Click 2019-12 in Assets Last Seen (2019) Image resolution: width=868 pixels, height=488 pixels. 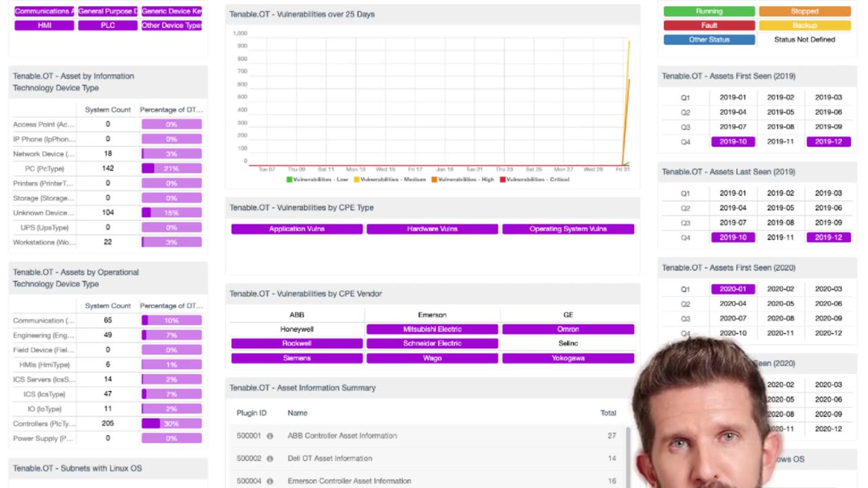tap(829, 238)
